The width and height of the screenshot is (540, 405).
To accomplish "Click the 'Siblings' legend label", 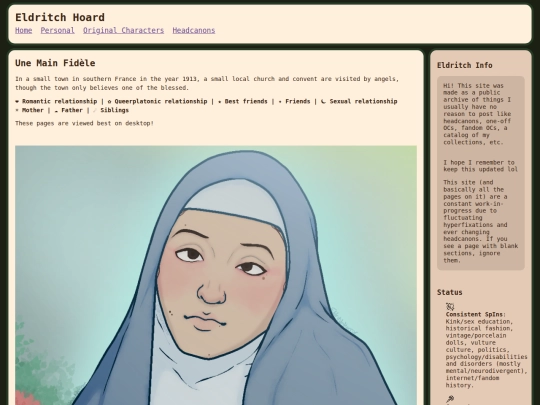I will coord(115,110).
